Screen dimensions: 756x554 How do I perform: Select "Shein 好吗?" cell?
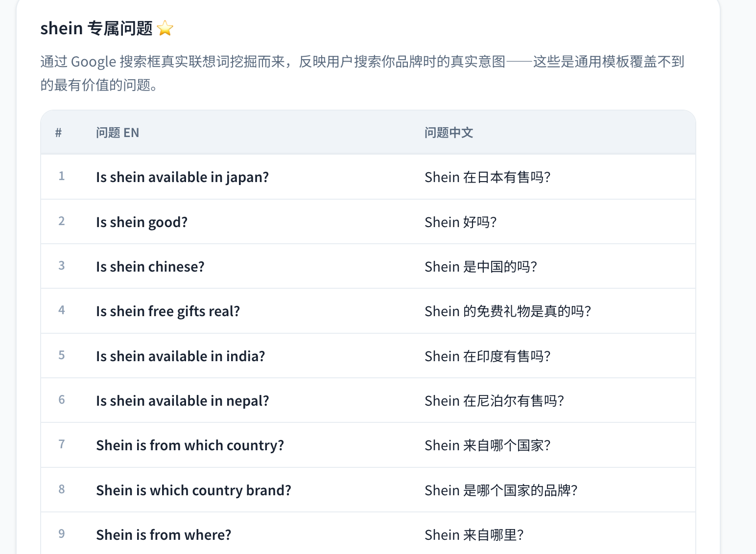460,222
